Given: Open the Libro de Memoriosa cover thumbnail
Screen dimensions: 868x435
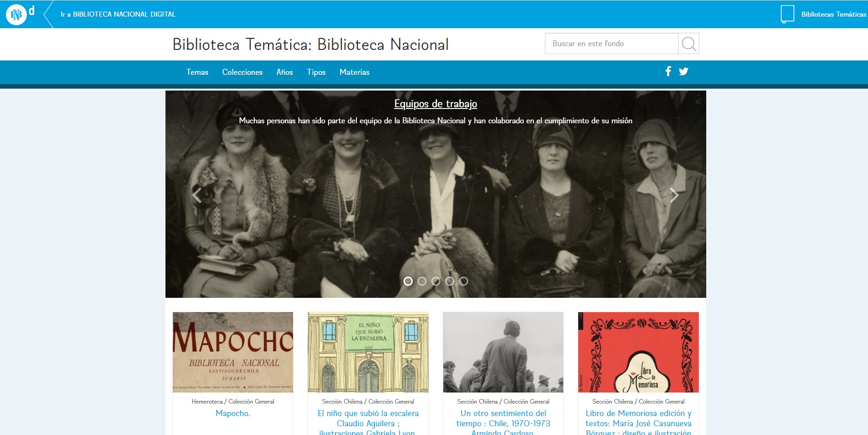Looking at the screenshot, I should pos(638,352).
